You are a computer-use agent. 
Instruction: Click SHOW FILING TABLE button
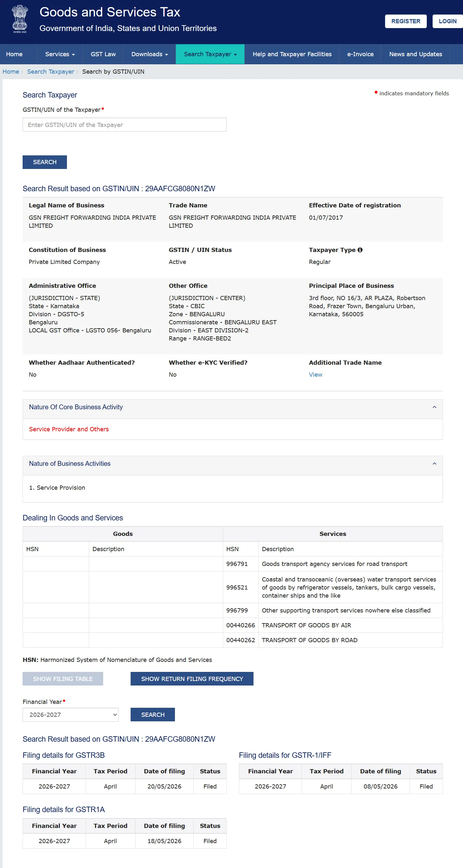coord(63,679)
